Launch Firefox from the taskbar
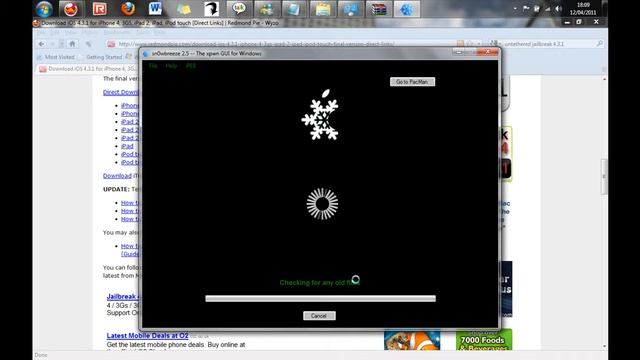640x360 pixels. coord(128,9)
